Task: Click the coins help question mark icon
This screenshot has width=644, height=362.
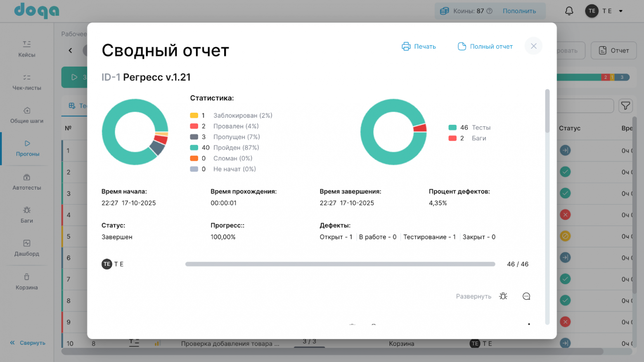Action: tap(489, 11)
